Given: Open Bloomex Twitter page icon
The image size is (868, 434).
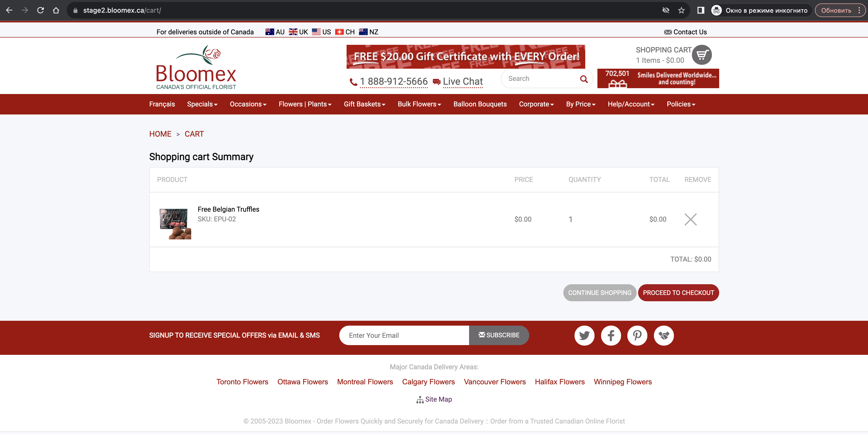Looking at the screenshot, I should 584,335.
